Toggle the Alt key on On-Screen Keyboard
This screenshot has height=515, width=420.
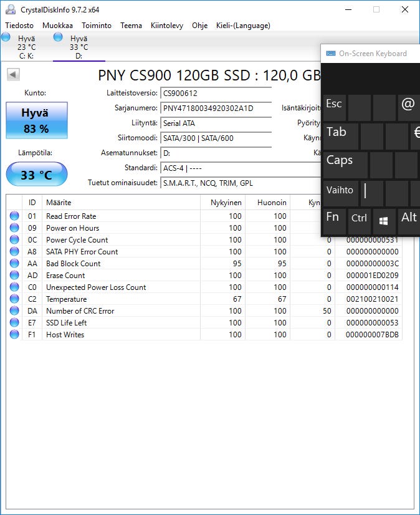(409, 221)
